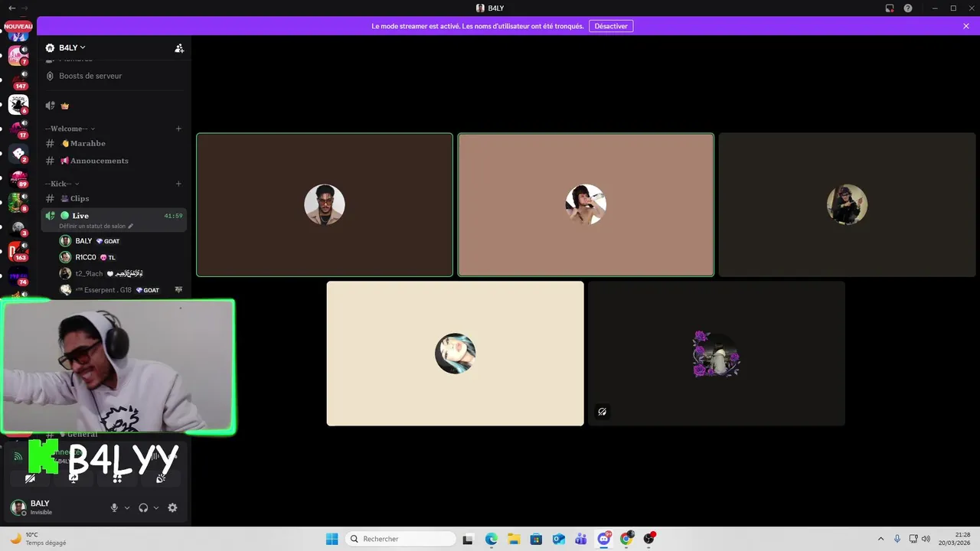
Task: Toggle microphone mute
Action: (114, 507)
